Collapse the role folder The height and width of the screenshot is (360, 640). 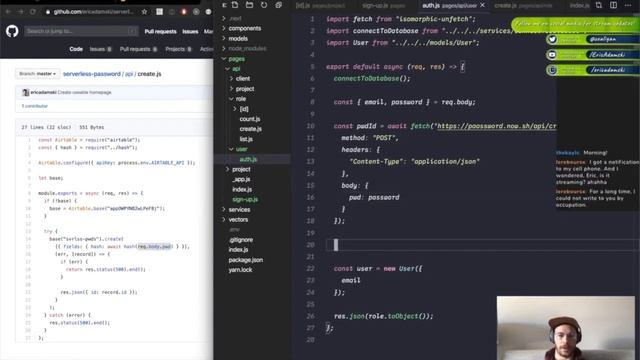click(231, 99)
